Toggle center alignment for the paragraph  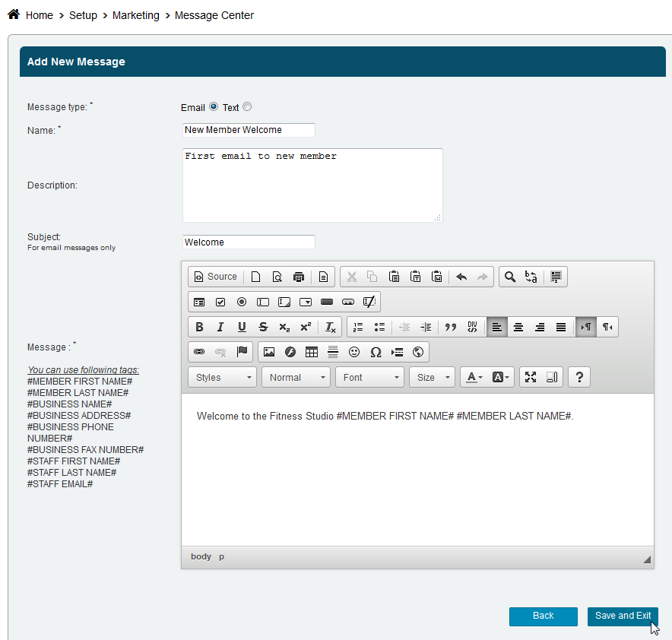[x=518, y=327]
